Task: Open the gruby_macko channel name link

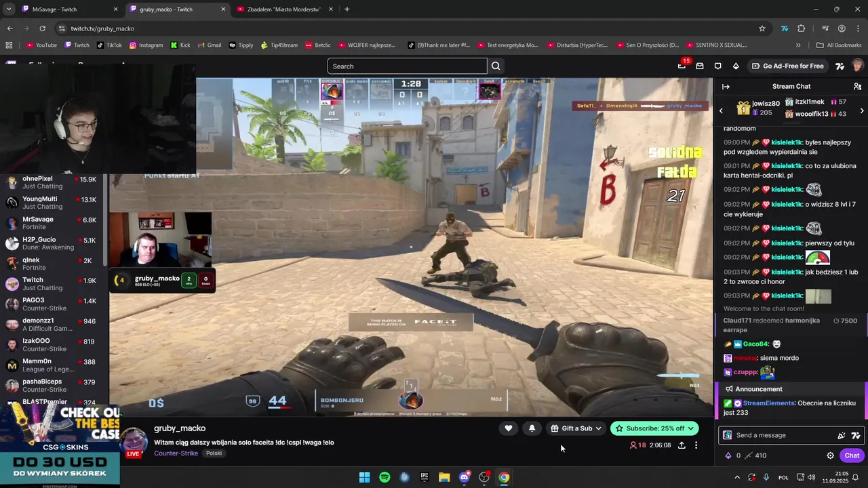Action: point(180,428)
